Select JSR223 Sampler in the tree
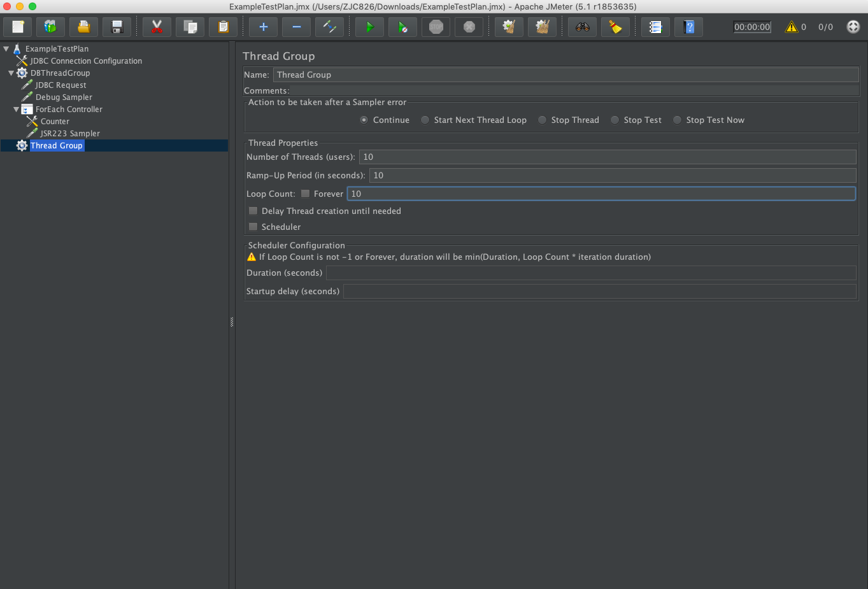 coord(70,134)
